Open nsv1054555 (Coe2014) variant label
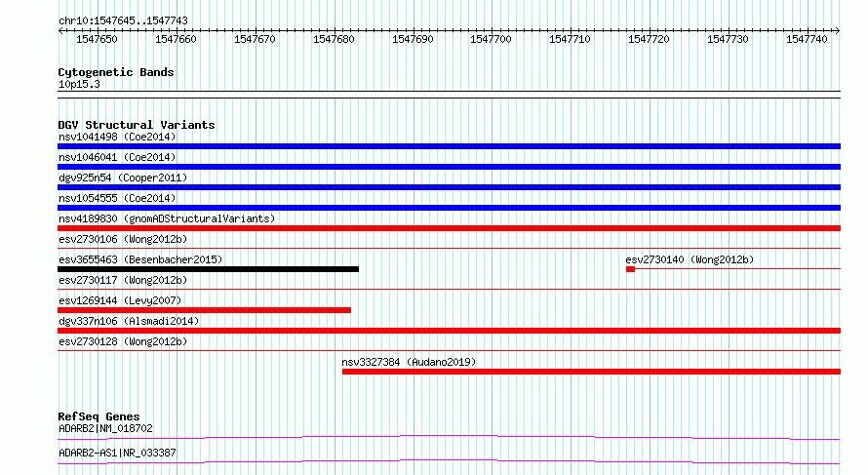Screen dimensions: 868x475 [x=117, y=198]
